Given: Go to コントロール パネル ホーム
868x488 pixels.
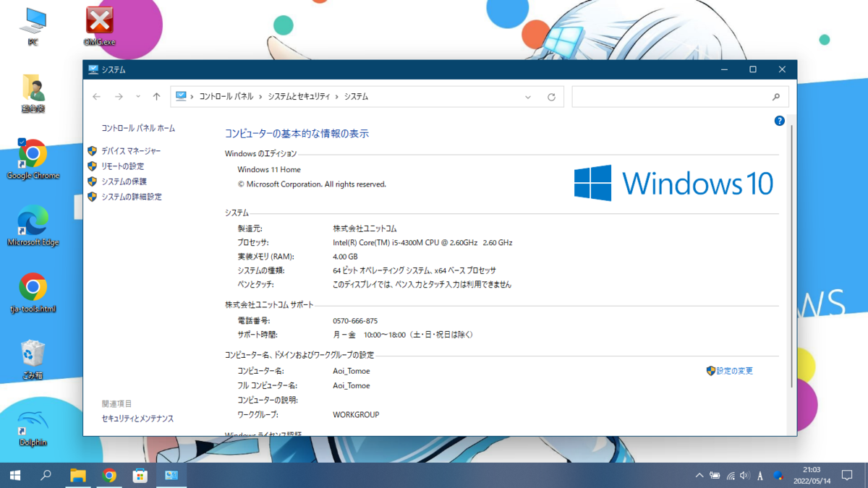Looking at the screenshot, I should [138, 128].
